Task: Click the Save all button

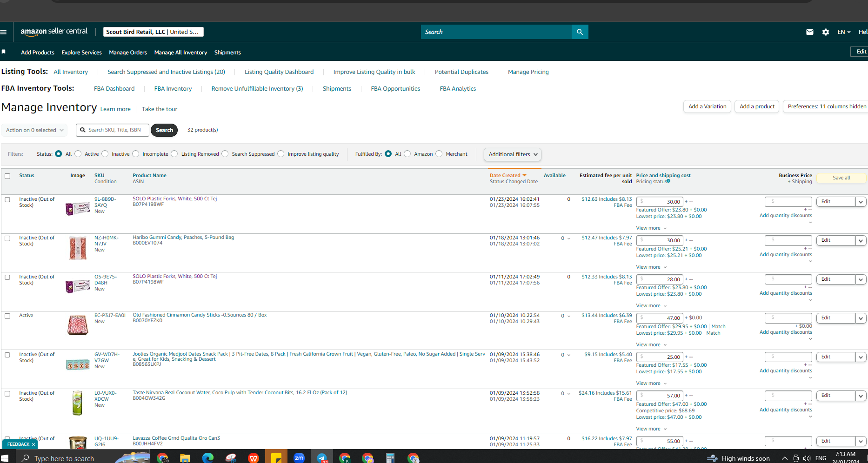Action: pyautogui.click(x=841, y=178)
